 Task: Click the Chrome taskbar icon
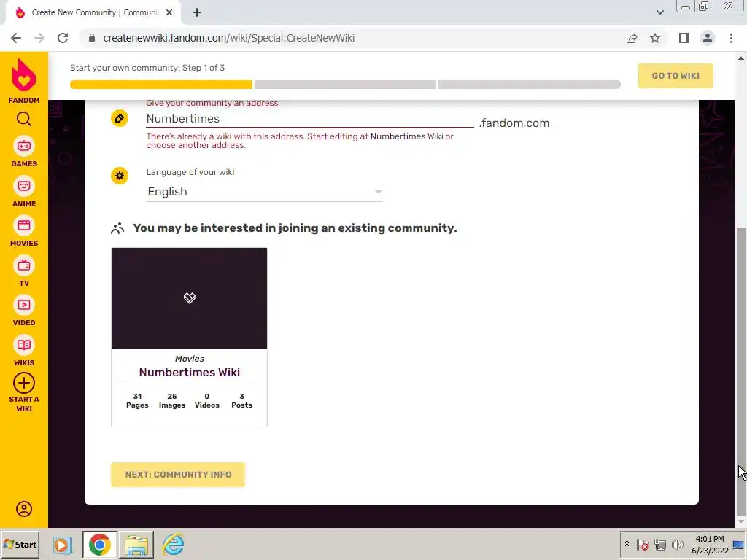tap(99, 545)
